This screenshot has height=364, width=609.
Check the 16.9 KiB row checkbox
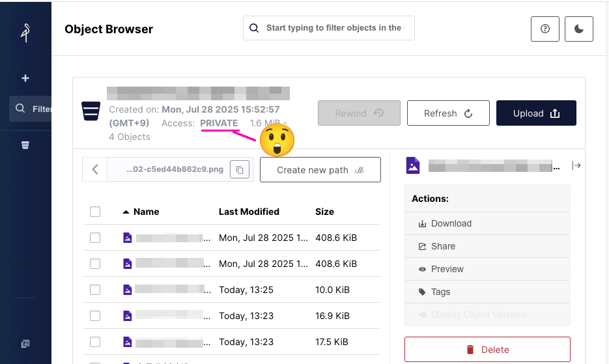pyautogui.click(x=95, y=316)
